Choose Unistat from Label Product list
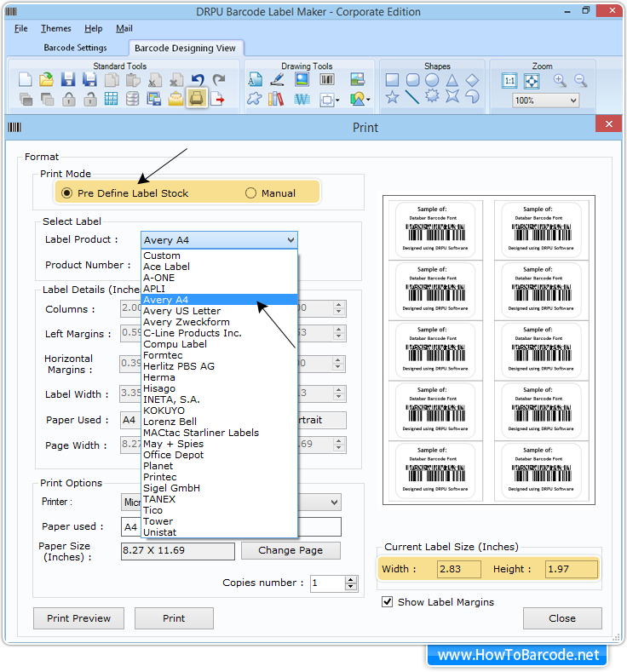Image resolution: width=627 pixels, height=672 pixels. pos(220,532)
